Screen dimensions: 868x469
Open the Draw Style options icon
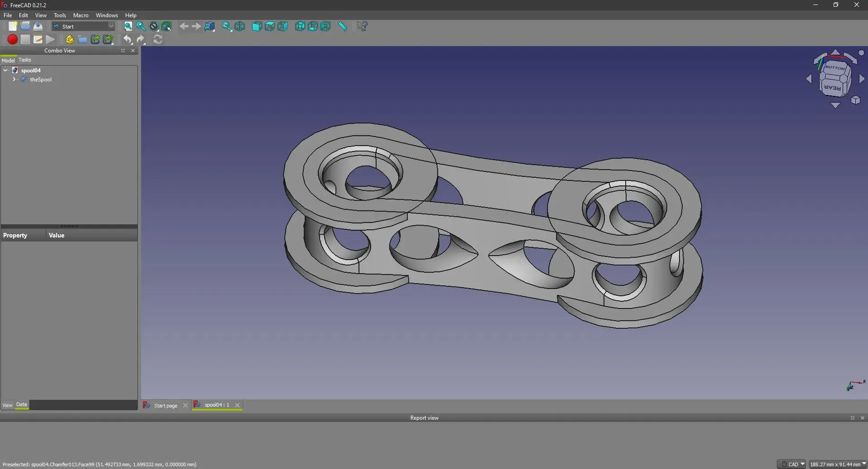pyautogui.click(x=154, y=26)
